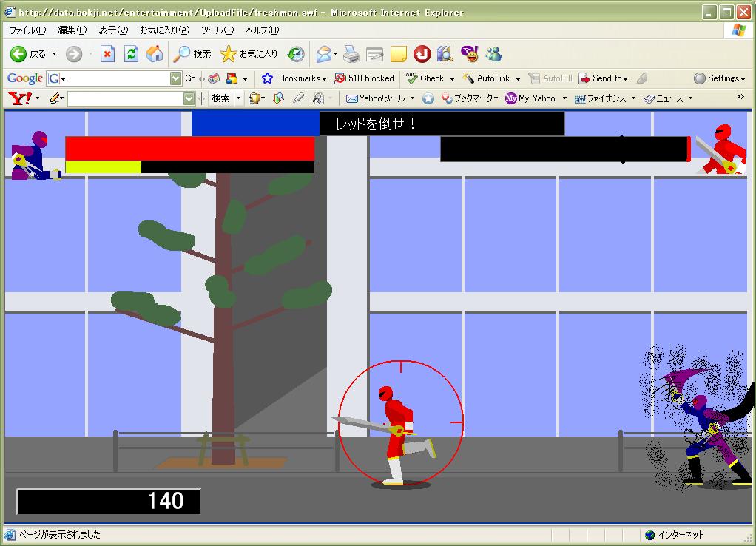The width and height of the screenshot is (756, 546).
Task: Go to Home page via house icon
Action: point(155,54)
